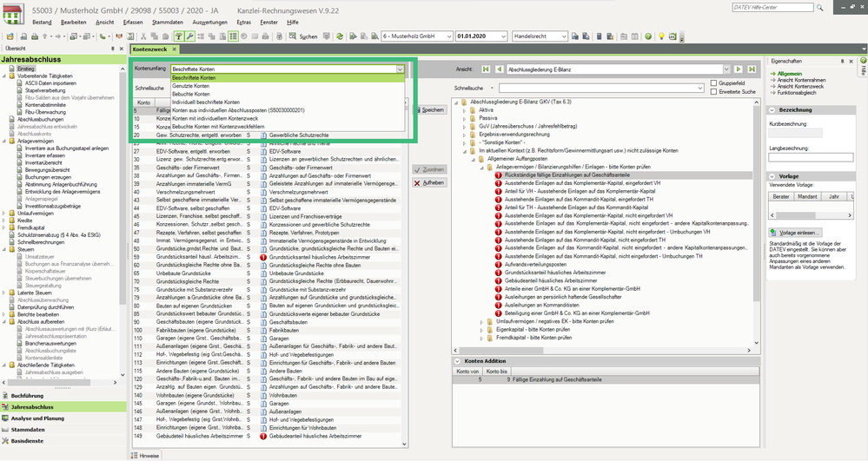Open the Abschlussgliederung E-Bilanz view dropdown

click(726, 69)
